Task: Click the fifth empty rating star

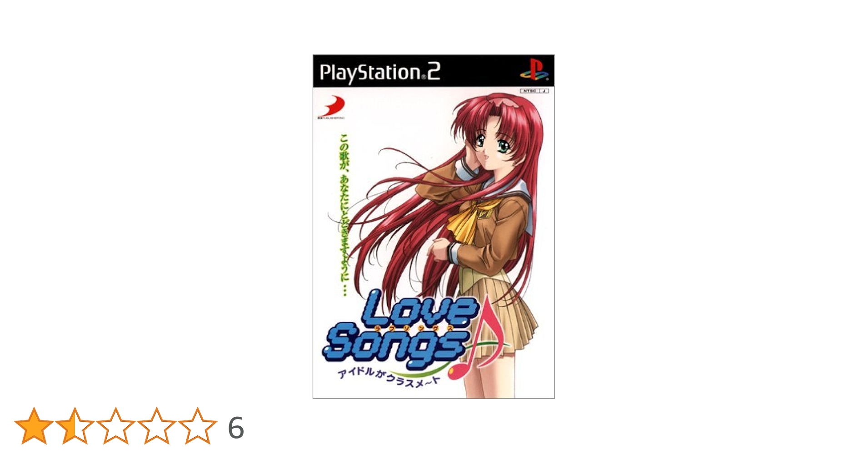Action: (x=197, y=426)
